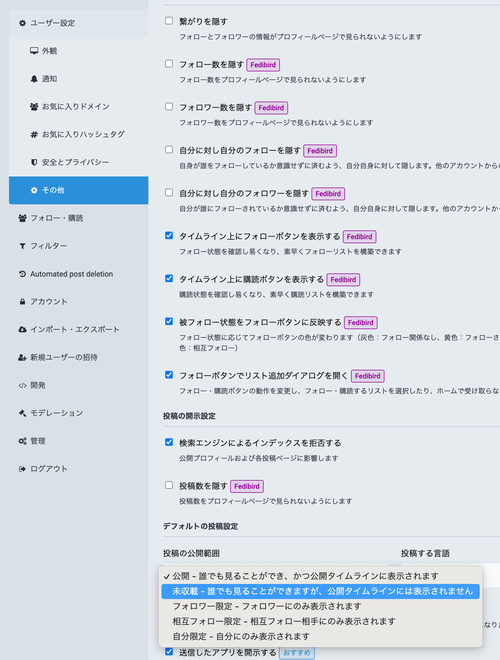The image size is (500, 660).
Task: Click the hash icon next to お気に入りハッシュタグ
Action: coord(34,134)
